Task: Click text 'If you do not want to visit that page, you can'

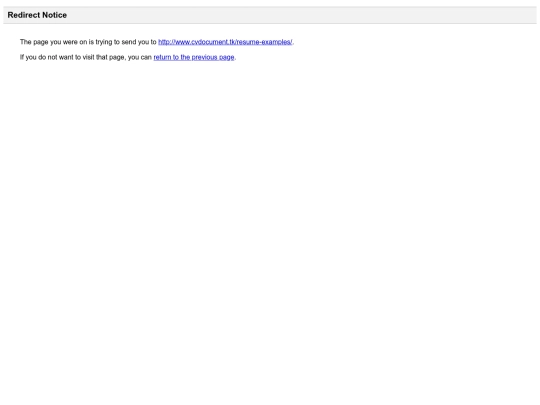Action: 86,57
